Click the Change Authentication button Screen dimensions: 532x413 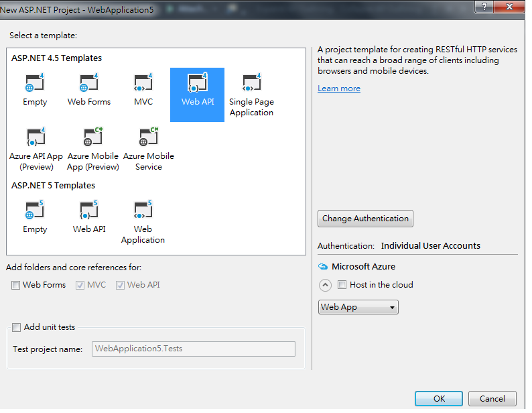(365, 219)
